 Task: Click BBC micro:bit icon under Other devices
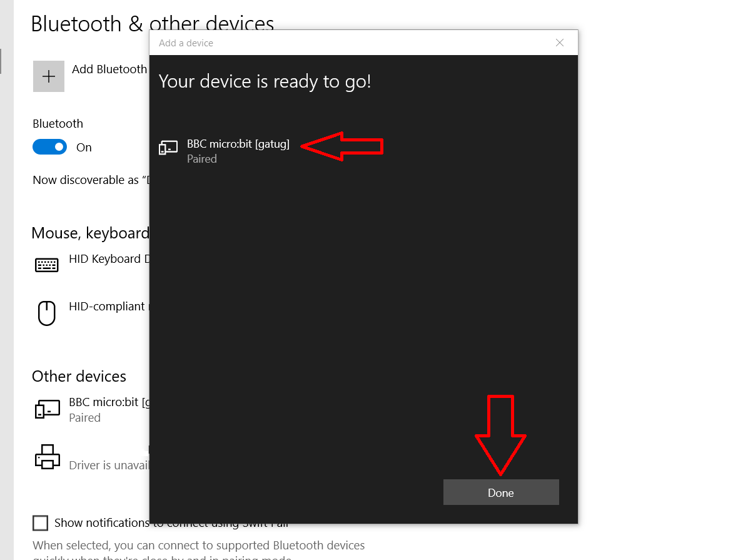(47, 409)
